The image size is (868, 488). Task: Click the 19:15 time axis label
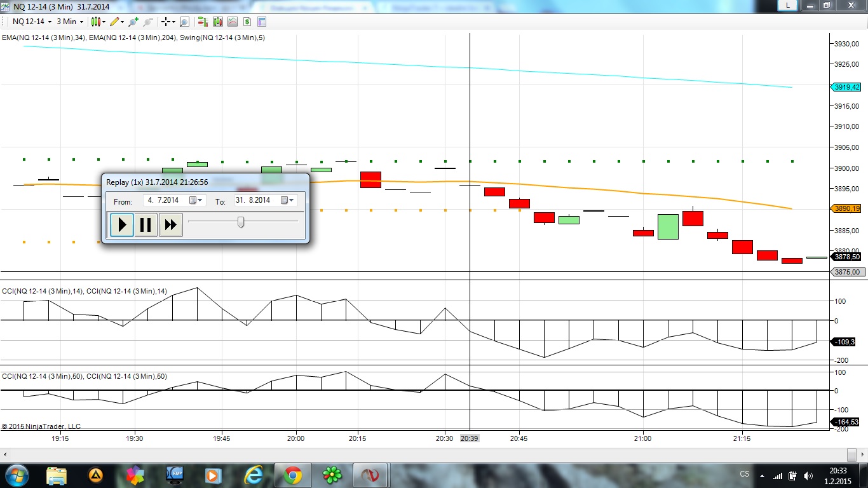tap(60, 438)
